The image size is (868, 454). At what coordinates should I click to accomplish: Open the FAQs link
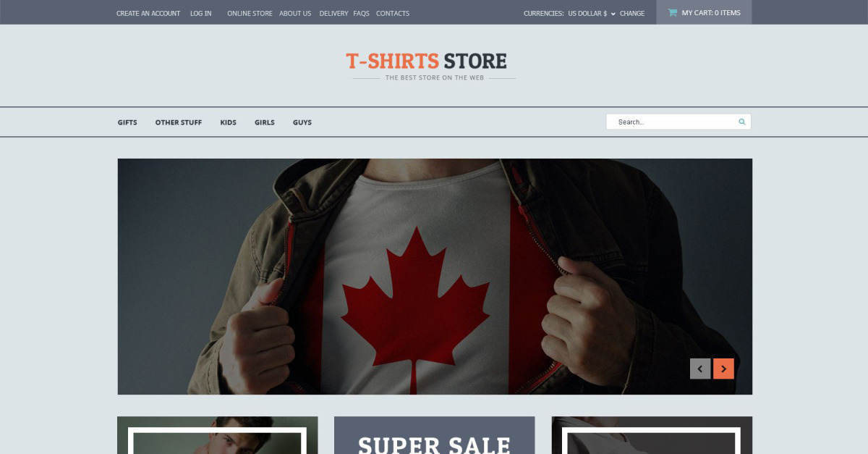[x=362, y=13]
